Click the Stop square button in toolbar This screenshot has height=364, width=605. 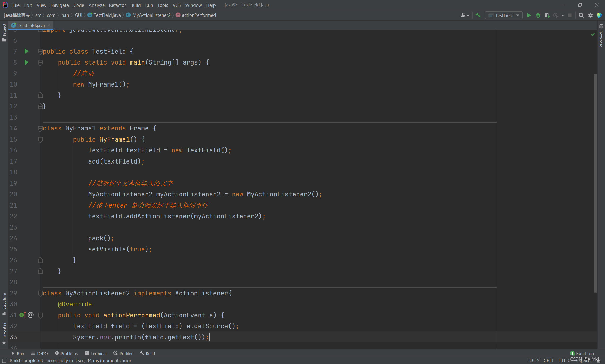click(570, 15)
